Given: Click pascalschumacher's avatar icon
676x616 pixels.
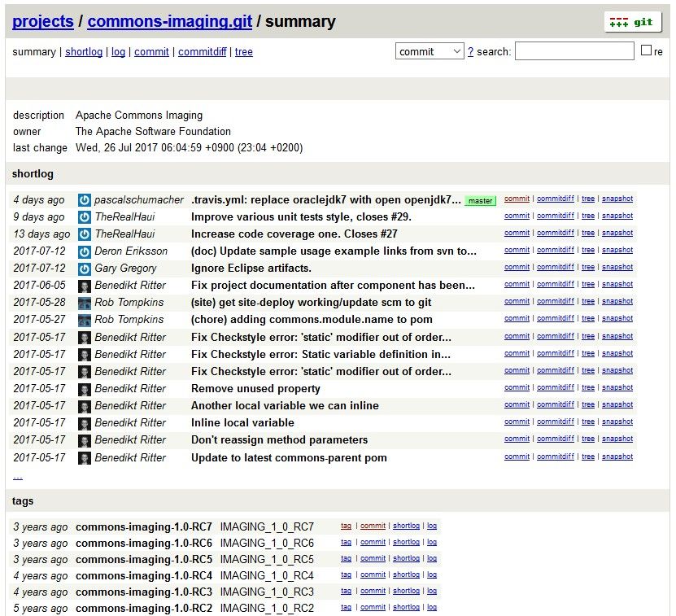Looking at the screenshot, I should (x=85, y=199).
